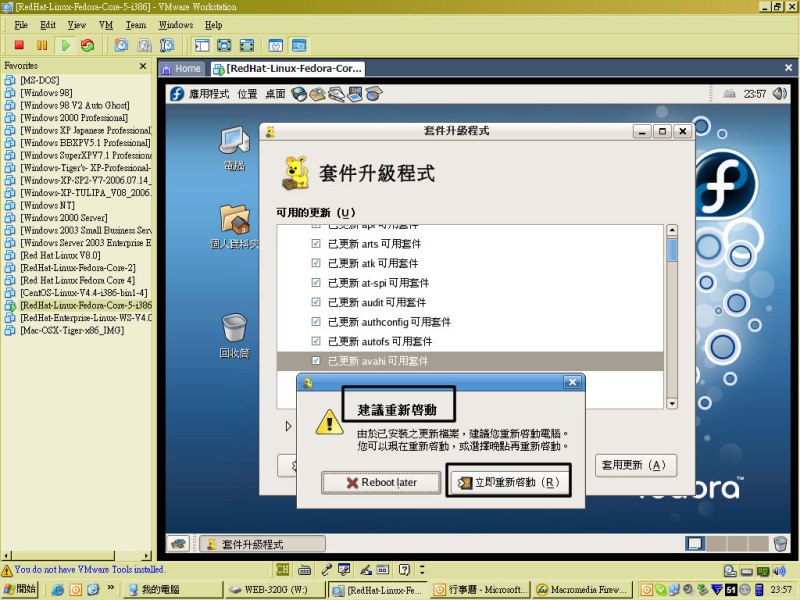Open the View menu in VMware

pyautogui.click(x=77, y=25)
